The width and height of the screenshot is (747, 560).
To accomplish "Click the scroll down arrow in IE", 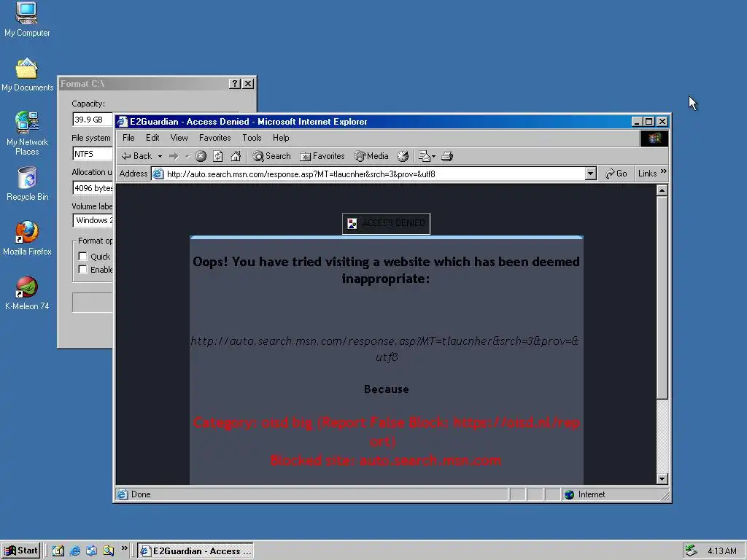I will tap(662, 479).
